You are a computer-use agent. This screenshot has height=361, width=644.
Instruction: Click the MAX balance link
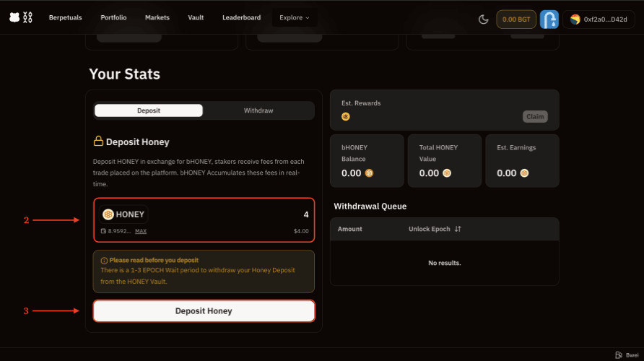(141, 231)
